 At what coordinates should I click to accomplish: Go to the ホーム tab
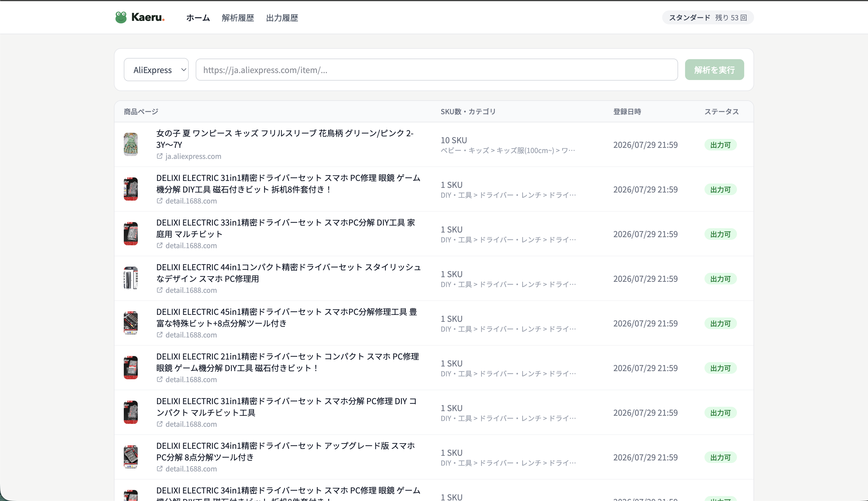(x=198, y=18)
